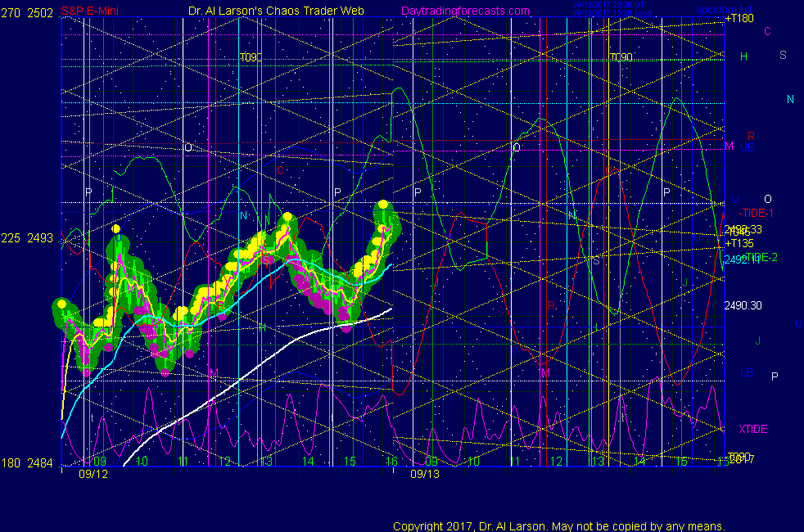Click the spcctom.txt file name label
Screen dimensions: 804x532
pyautogui.click(x=724, y=10)
